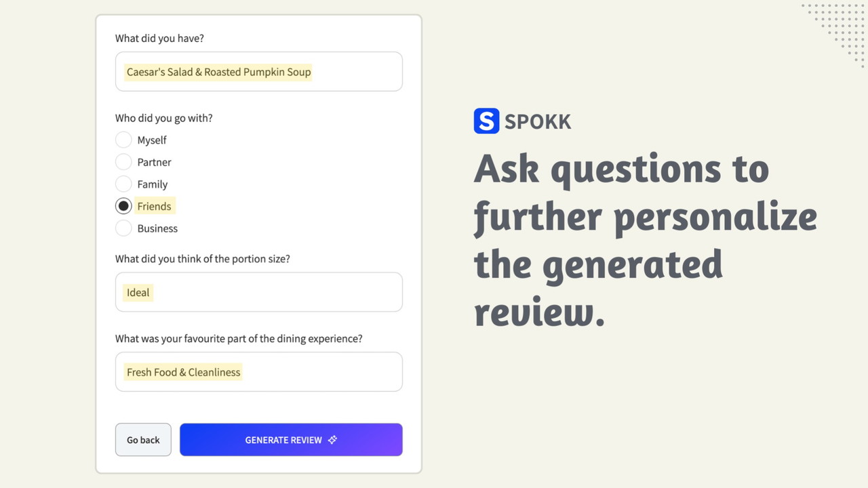The height and width of the screenshot is (488, 868).
Task: Click the 'Who did you go with?' label
Action: coord(164,118)
